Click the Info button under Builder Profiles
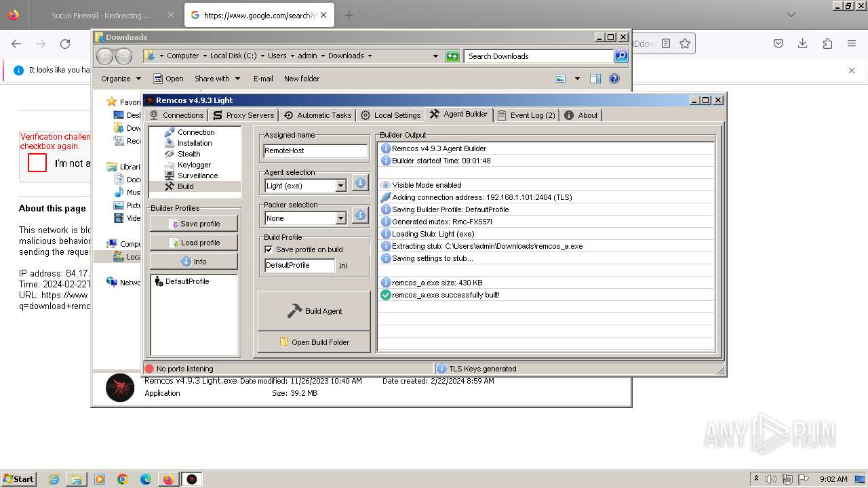The image size is (868, 488). pyautogui.click(x=194, y=262)
